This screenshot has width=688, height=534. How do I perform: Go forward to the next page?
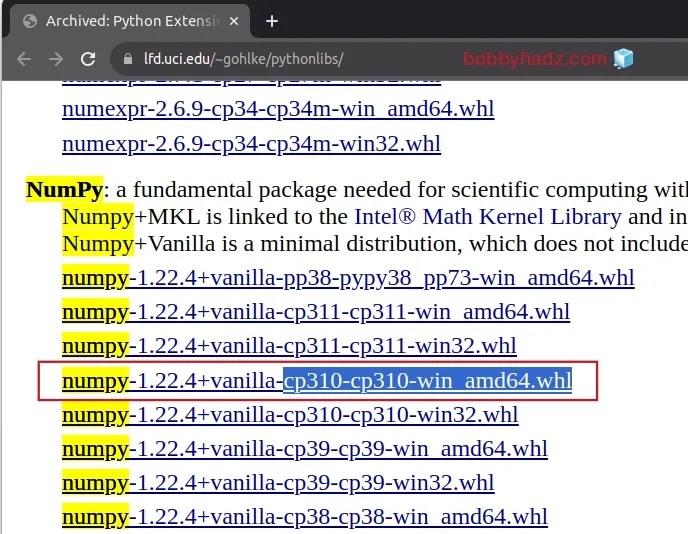tap(56, 59)
